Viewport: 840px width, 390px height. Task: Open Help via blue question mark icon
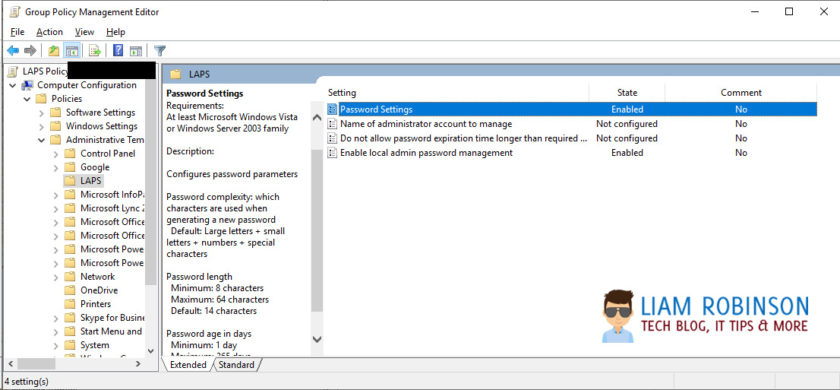(x=118, y=51)
